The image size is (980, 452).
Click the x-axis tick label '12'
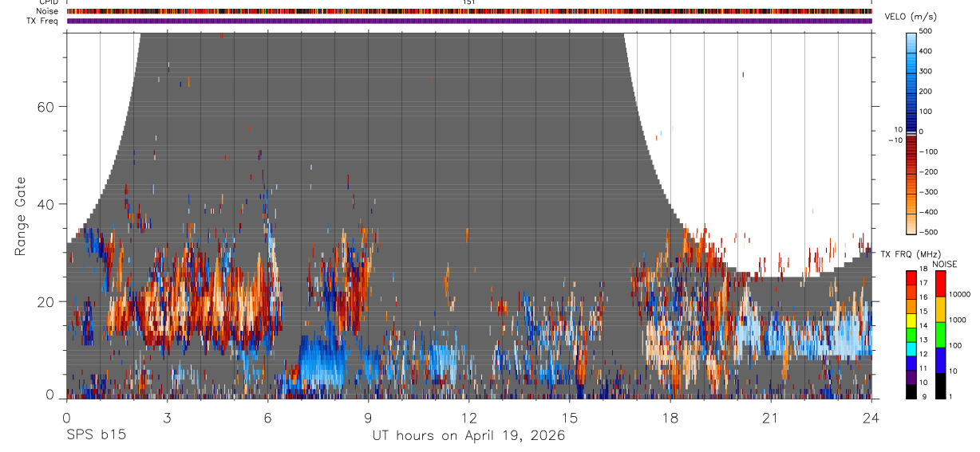469,417
